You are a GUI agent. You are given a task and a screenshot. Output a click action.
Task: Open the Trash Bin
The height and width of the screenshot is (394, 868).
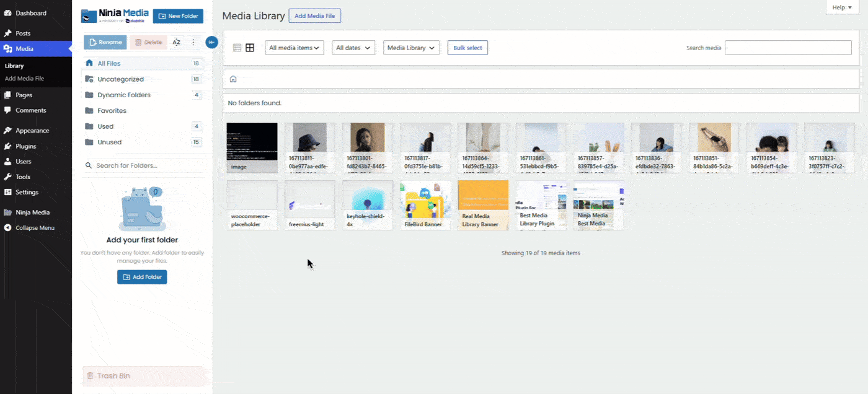[x=143, y=375]
